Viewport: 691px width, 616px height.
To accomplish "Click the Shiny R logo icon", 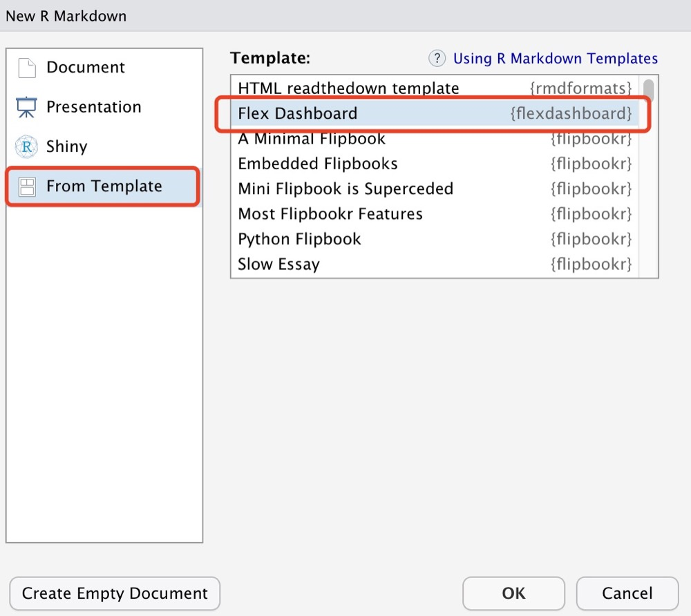I will coord(26,147).
